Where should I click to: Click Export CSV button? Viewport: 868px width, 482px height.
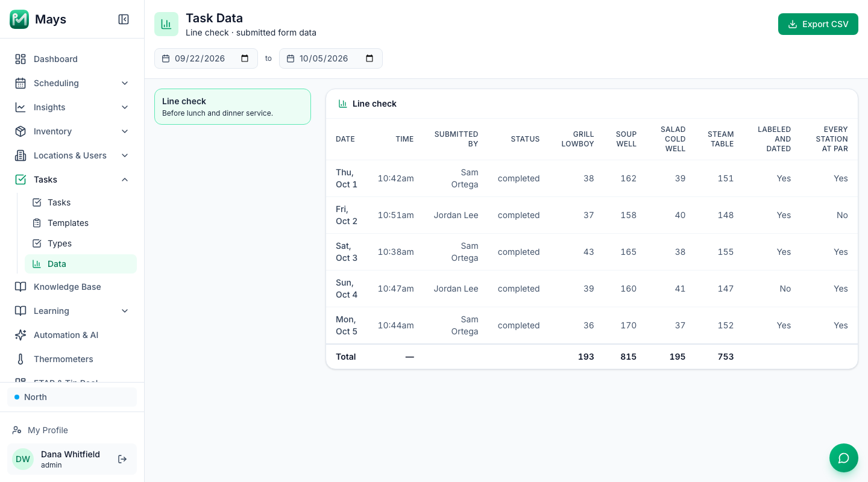[818, 24]
